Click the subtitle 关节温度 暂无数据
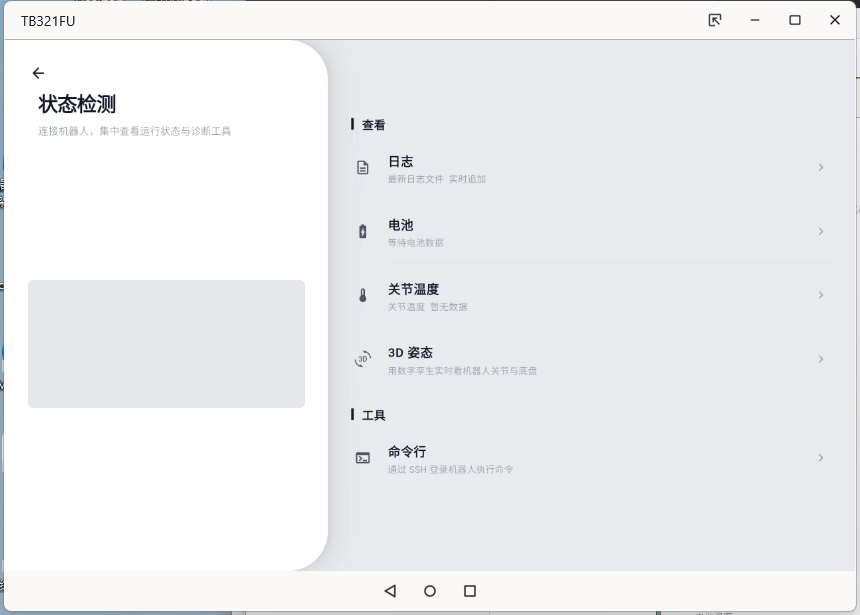Screen dimensions: 860x615 427,307
